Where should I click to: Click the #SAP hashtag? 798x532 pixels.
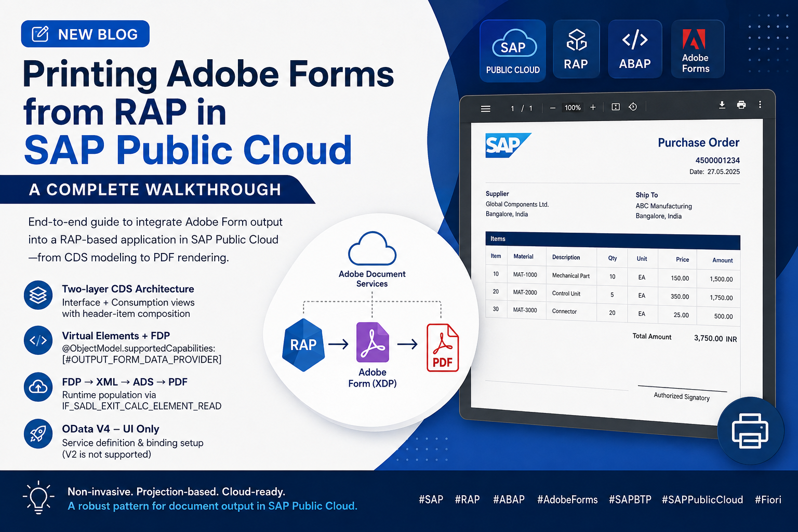[431, 500]
